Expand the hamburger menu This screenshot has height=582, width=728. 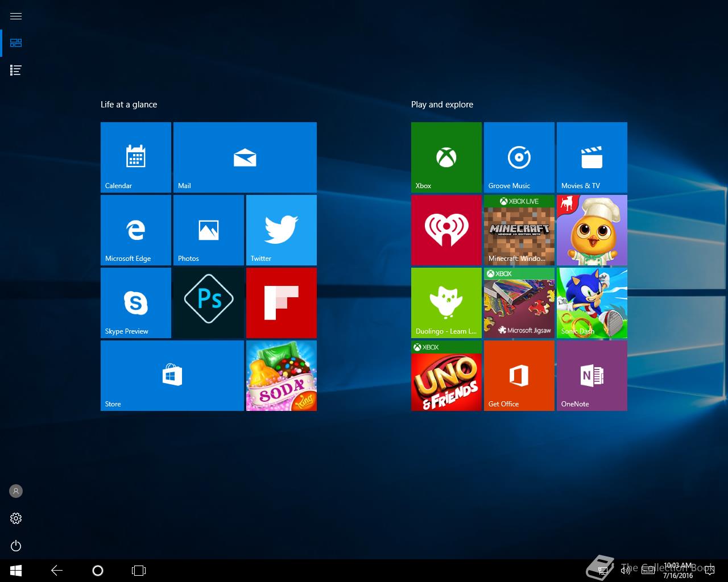pos(16,16)
